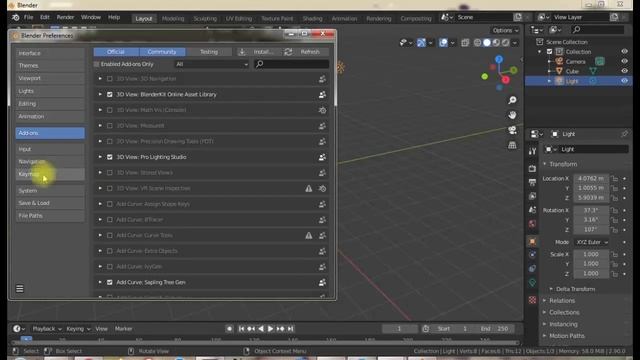Select solid viewport shading sphere icon
Screen dimensions: 640x360
[x=487, y=42]
